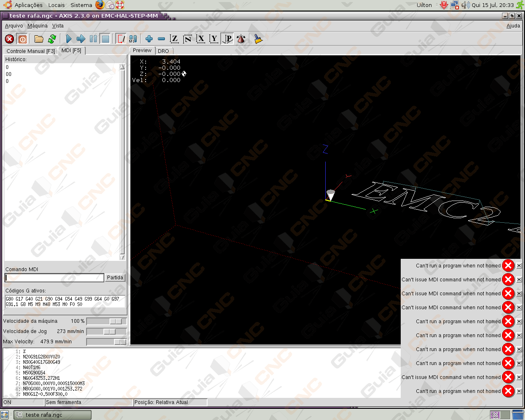The image size is (525, 420).
Task: Open the mail client panel icon
Action: pos(110,5)
